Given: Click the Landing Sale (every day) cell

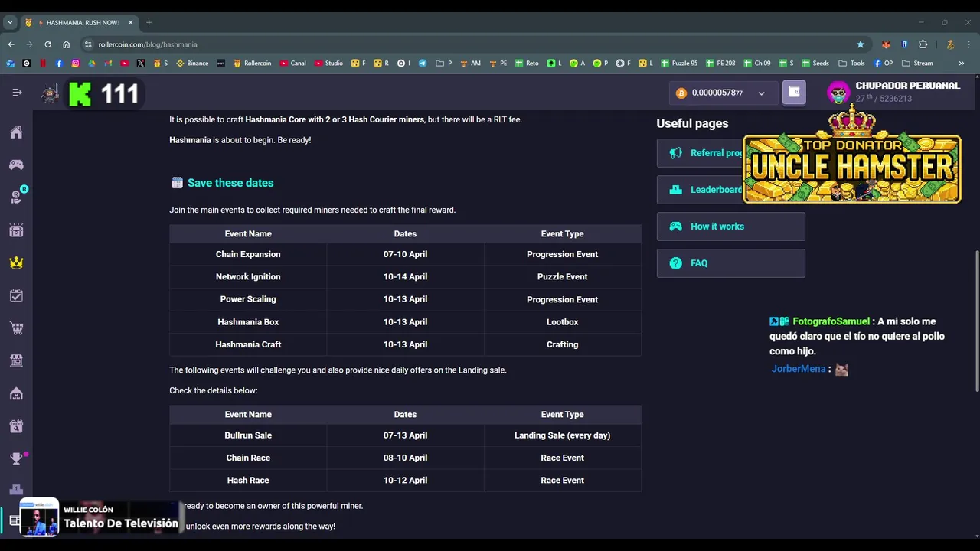Looking at the screenshot, I should pyautogui.click(x=562, y=435).
